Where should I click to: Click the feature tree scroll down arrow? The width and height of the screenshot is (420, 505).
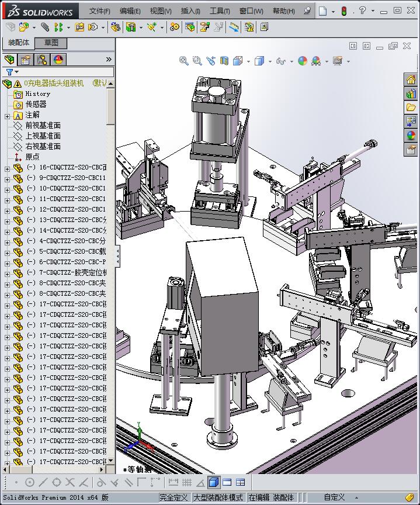click(111, 461)
